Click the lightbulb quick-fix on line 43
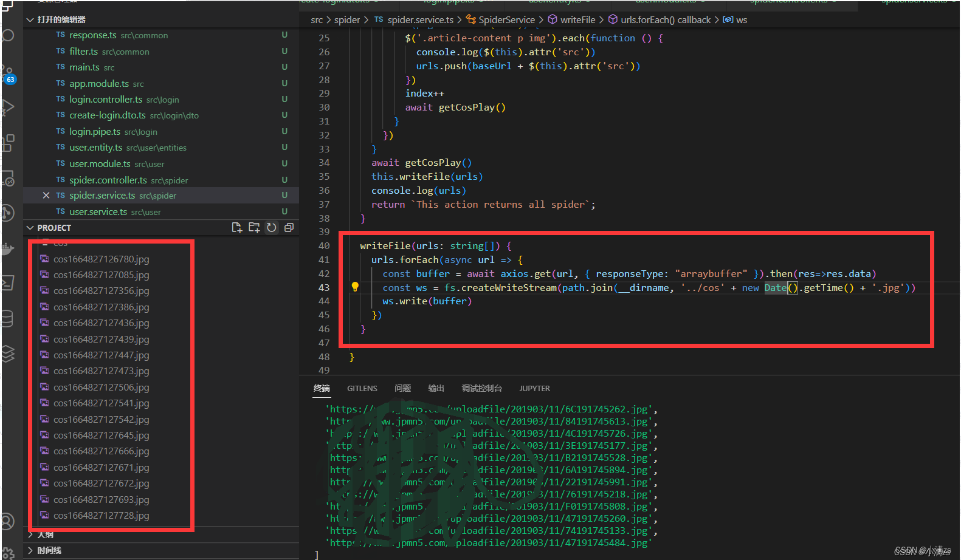The width and height of the screenshot is (961, 560). click(355, 287)
